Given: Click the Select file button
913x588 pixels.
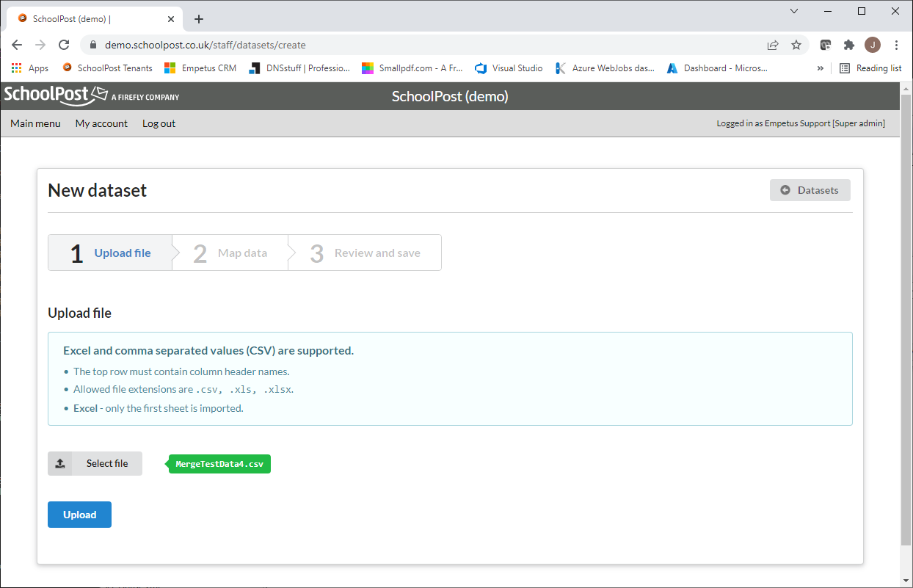Looking at the screenshot, I should 95,463.
